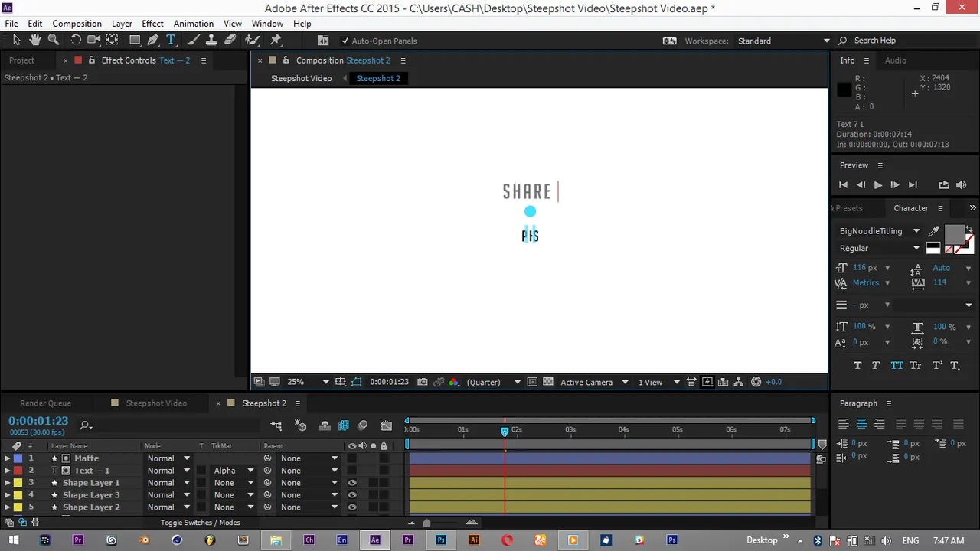
Task: Click Toggle Switches / Modes button
Action: 200,523
